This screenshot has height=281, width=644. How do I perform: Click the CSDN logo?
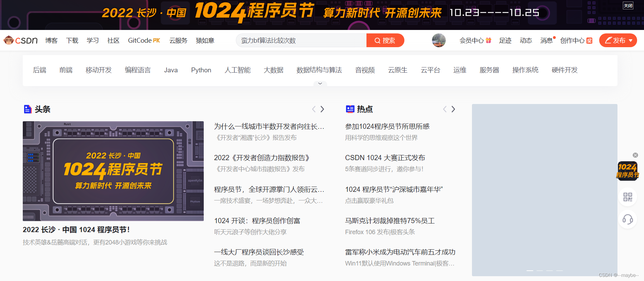coord(20,40)
